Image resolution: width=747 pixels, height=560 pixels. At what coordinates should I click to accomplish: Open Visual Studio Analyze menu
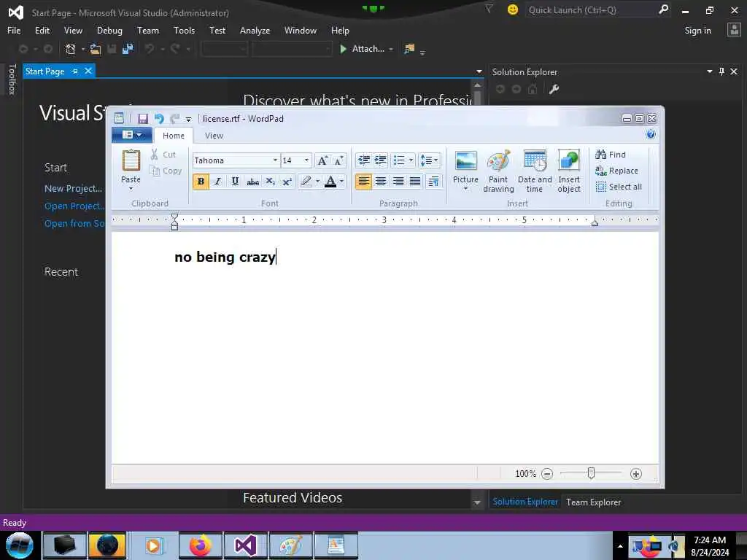[x=255, y=31]
